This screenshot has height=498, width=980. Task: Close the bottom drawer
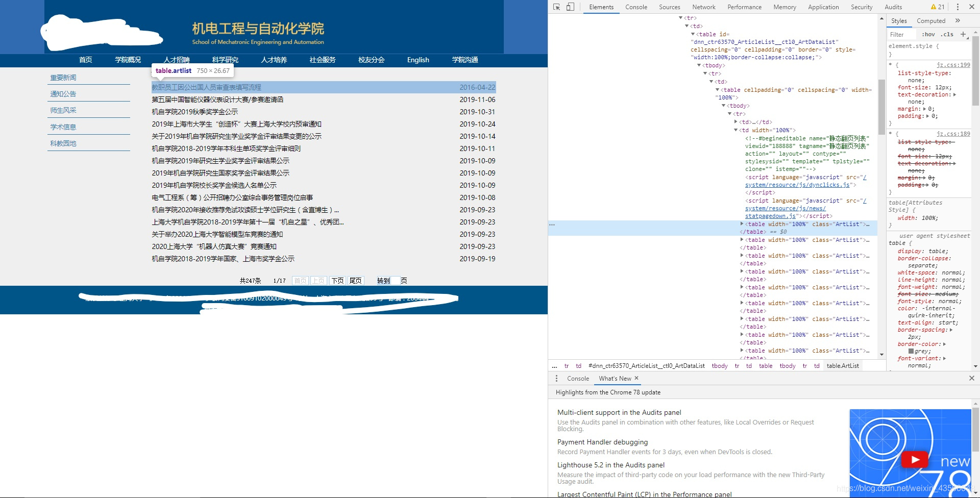pyautogui.click(x=972, y=378)
